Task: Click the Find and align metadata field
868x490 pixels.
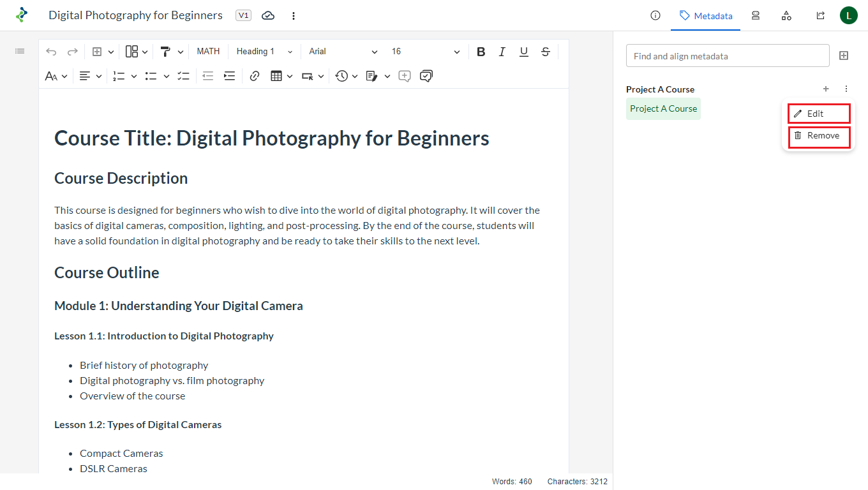Action: click(728, 56)
